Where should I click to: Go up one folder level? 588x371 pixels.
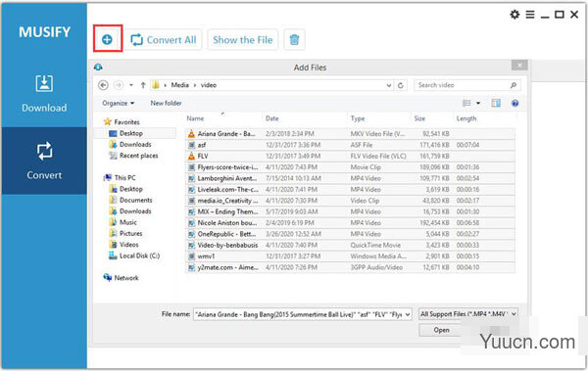pyautogui.click(x=143, y=85)
